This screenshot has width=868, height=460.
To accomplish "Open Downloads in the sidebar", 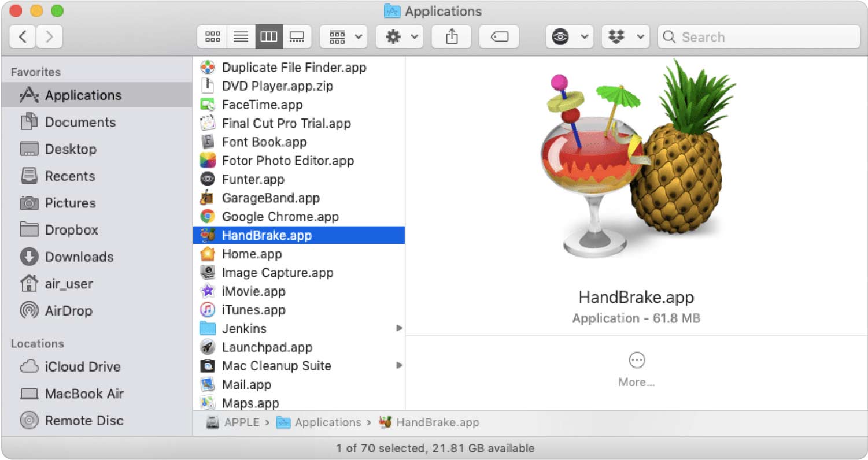I will pyautogui.click(x=97, y=257).
